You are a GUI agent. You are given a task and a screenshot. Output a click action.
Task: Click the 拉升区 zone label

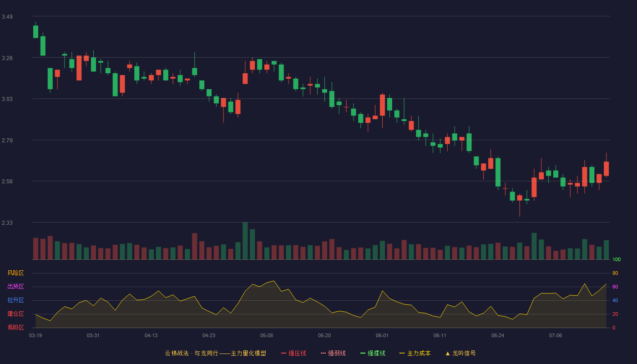click(15, 300)
